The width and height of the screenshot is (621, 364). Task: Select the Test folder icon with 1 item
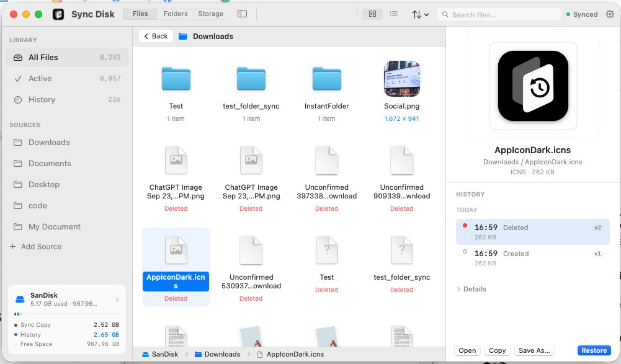tap(176, 79)
